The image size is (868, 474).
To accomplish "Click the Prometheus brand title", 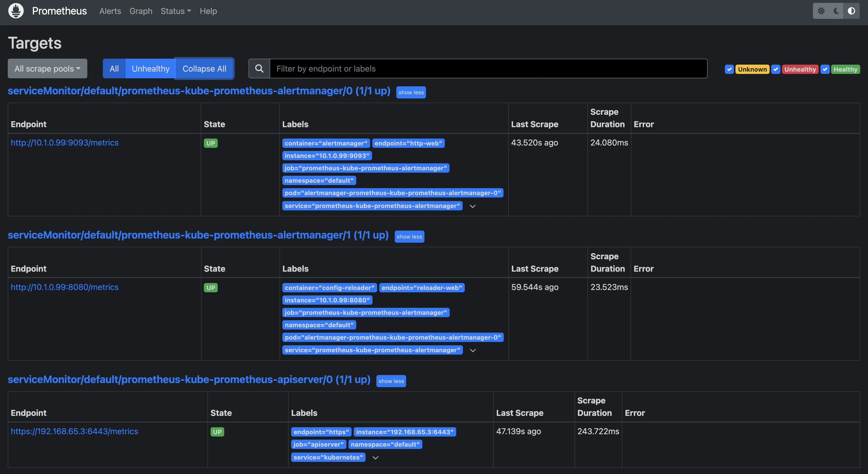I will tap(59, 11).
